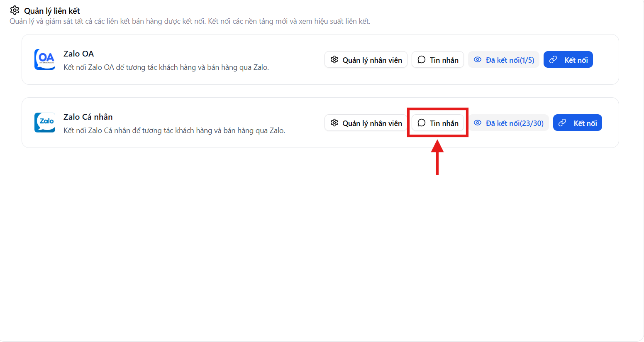The height and width of the screenshot is (342, 644).
Task: Click gear icon in Zalo Cá nhân's Quản lý nhân viên
Action: (x=334, y=123)
